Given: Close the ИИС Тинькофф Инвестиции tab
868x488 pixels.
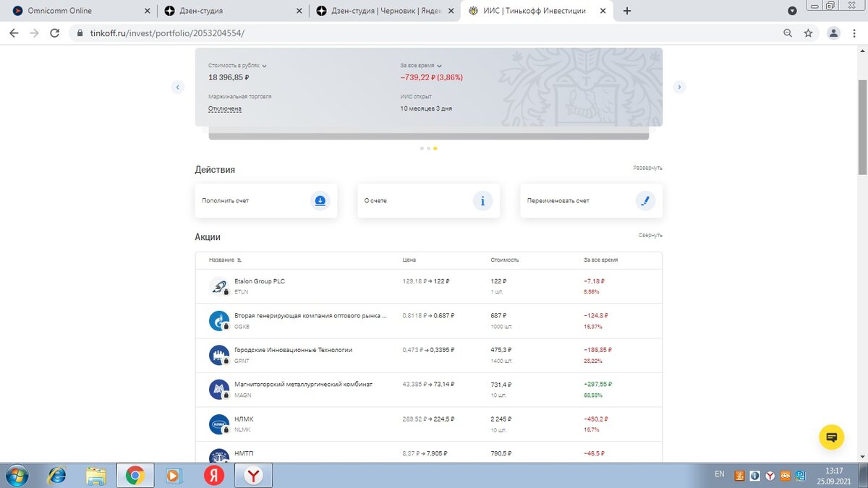Looking at the screenshot, I should coord(602,11).
